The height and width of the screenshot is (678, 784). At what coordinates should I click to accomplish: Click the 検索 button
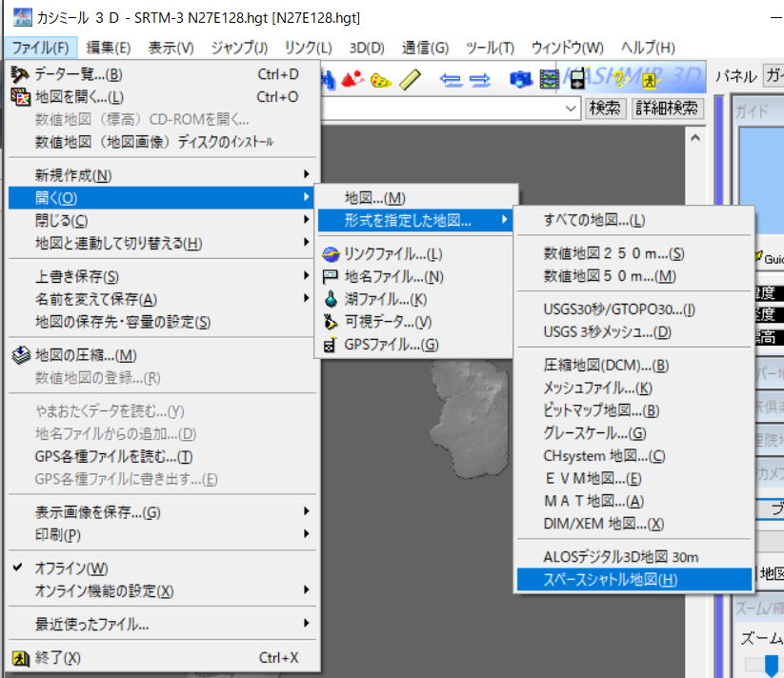click(x=605, y=109)
